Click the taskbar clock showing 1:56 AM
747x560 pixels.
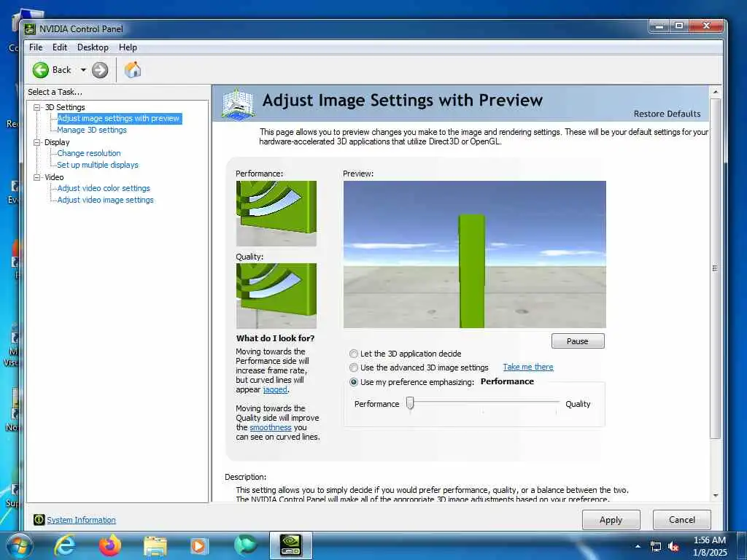pos(709,540)
